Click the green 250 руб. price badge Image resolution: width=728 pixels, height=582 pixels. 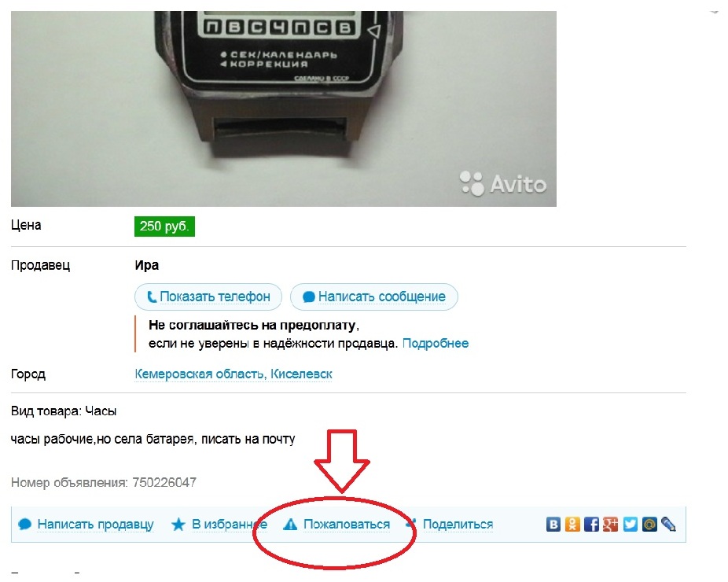point(164,227)
